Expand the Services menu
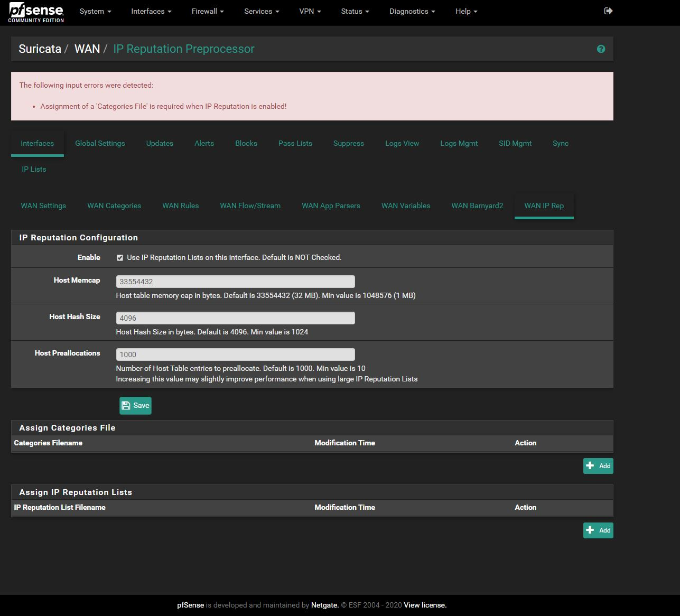The height and width of the screenshot is (616, 680). [x=262, y=11]
